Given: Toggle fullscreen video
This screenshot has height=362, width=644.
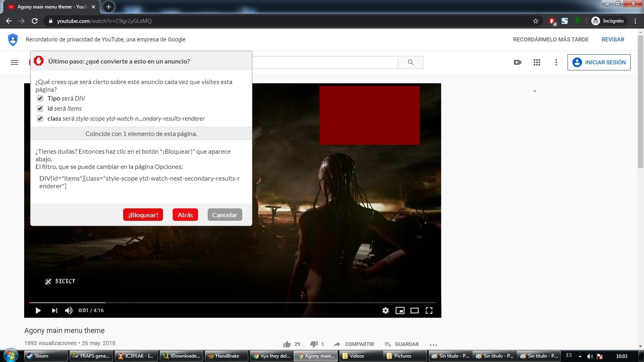Looking at the screenshot, I should 429,311.
